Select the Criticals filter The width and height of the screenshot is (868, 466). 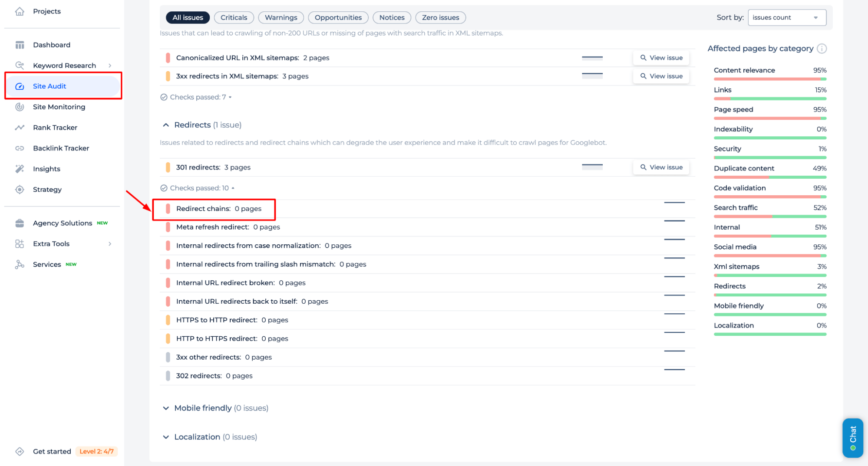coord(234,18)
